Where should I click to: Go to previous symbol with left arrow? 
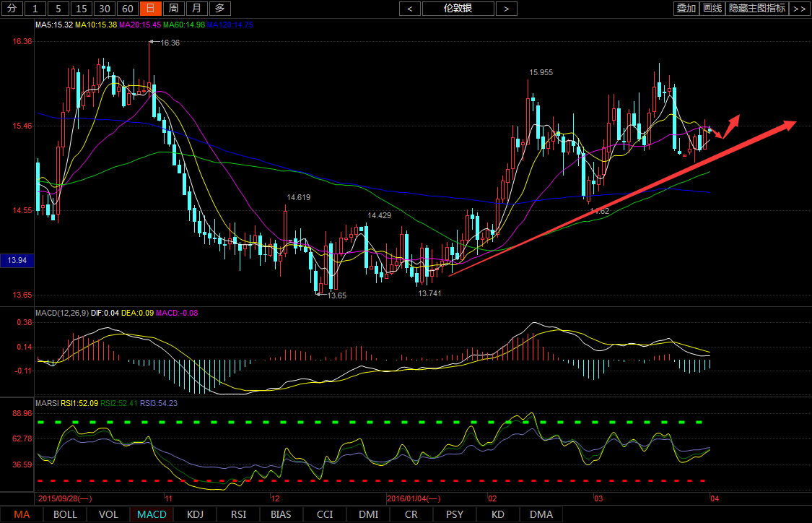coord(410,9)
